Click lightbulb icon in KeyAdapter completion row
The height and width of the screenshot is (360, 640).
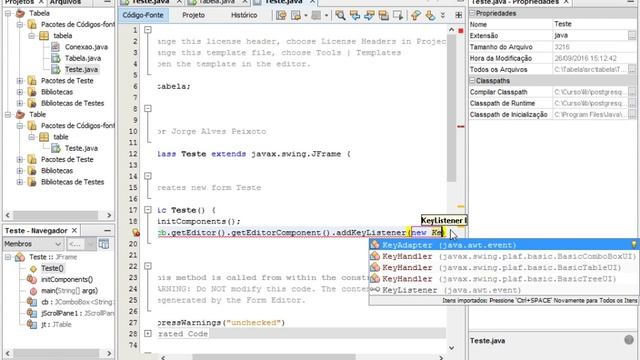(x=633, y=245)
